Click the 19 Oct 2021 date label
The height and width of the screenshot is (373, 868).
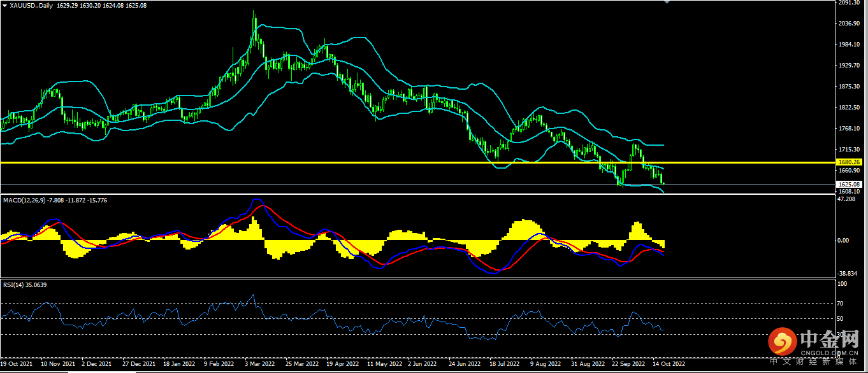pyautogui.click(x=18, y=365)
